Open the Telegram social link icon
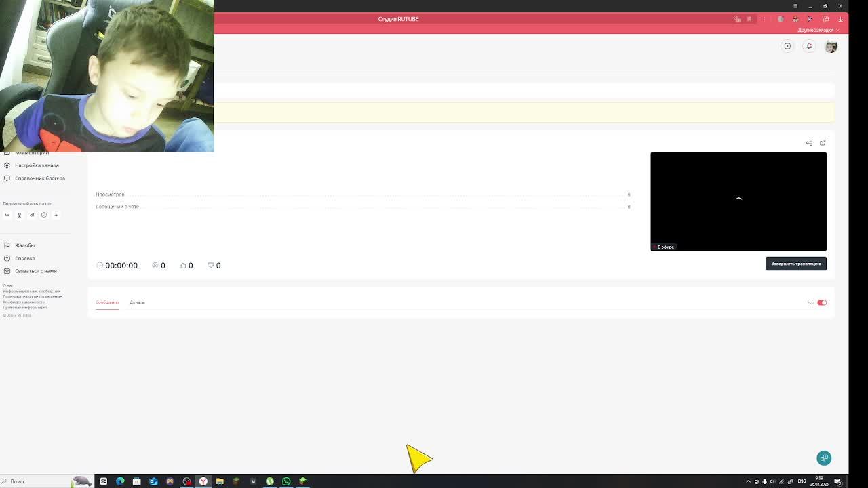Screen dimensions: 868x488 coord(32,215)
